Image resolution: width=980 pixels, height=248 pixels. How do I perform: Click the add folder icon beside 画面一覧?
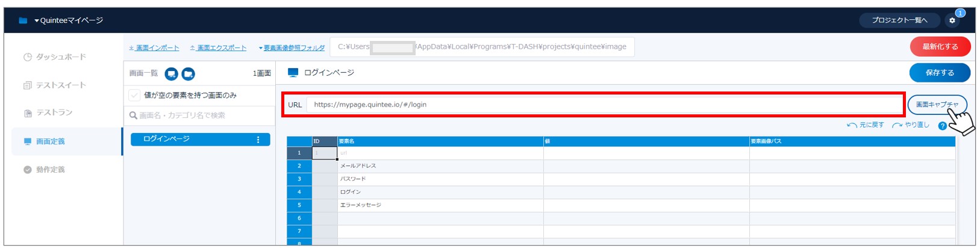click(189, 74)
